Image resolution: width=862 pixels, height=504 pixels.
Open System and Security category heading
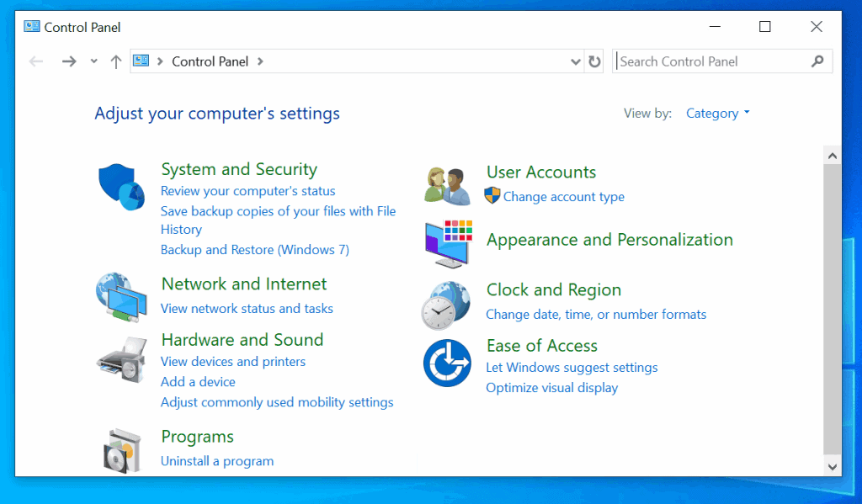click(239, 169)
